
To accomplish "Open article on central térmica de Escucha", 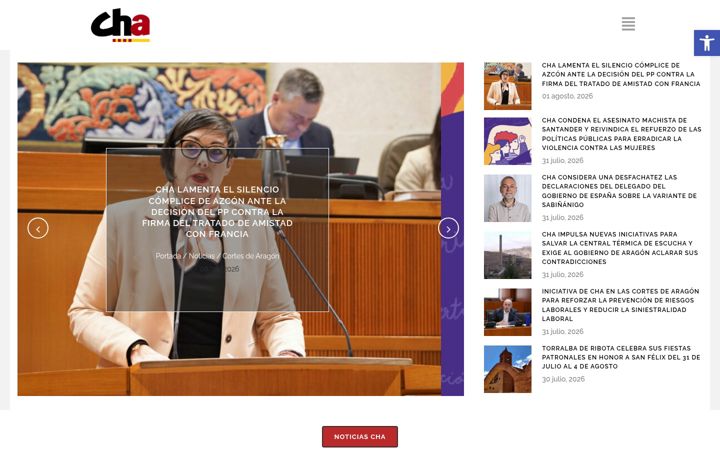I will click(619, 248).
